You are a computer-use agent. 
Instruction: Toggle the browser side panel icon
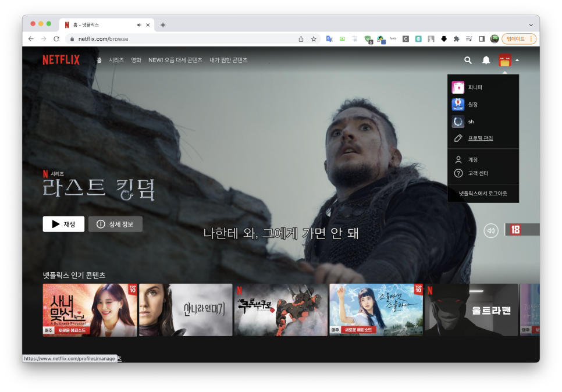[x=482, y=39]
